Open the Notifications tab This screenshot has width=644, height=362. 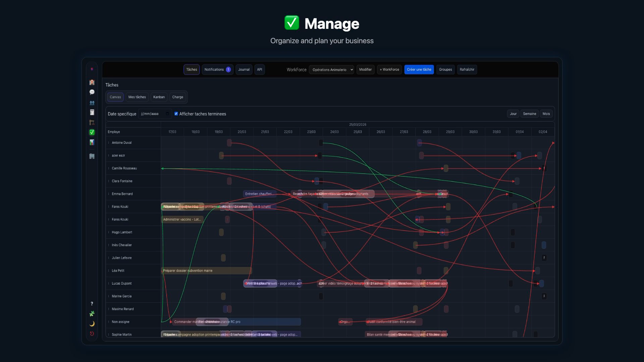click(x=217, y=70)
